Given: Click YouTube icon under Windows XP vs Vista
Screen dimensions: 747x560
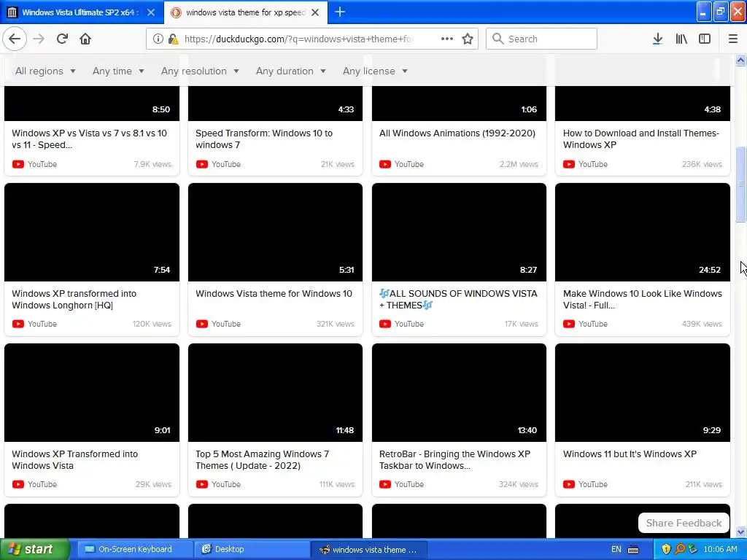Looking at the screenshot, I should point(18,164).
